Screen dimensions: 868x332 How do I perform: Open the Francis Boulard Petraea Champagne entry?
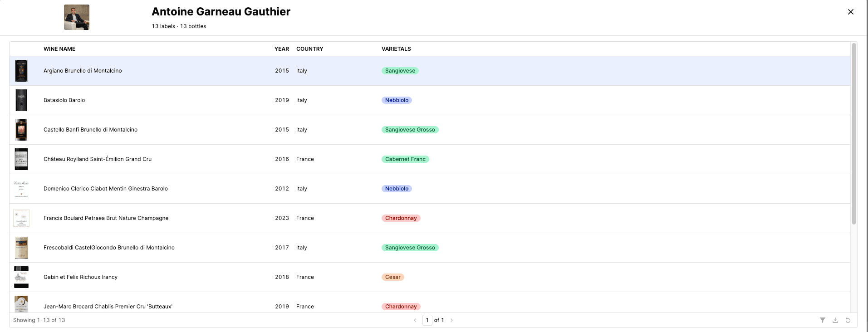click(x=106, y=218)
